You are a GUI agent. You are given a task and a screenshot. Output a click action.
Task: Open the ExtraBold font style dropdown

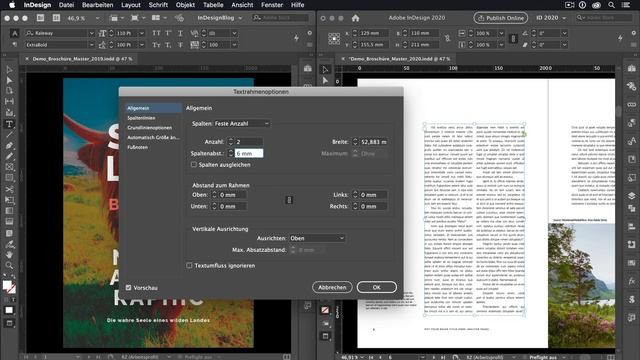[92, 45]
